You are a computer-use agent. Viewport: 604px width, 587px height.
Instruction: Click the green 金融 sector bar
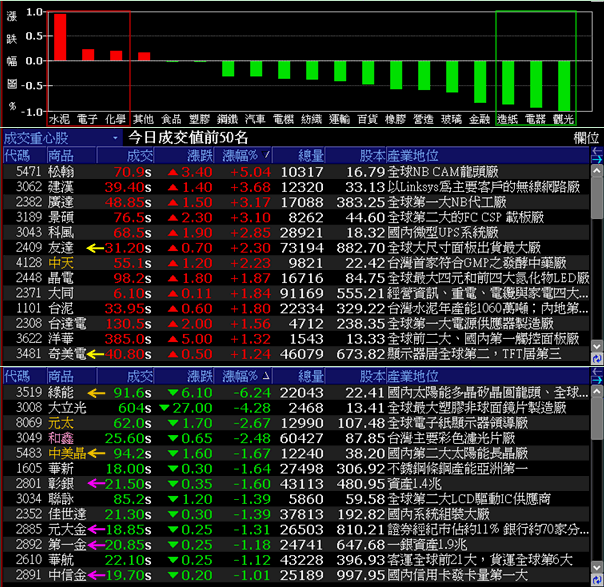pos(480,82)
